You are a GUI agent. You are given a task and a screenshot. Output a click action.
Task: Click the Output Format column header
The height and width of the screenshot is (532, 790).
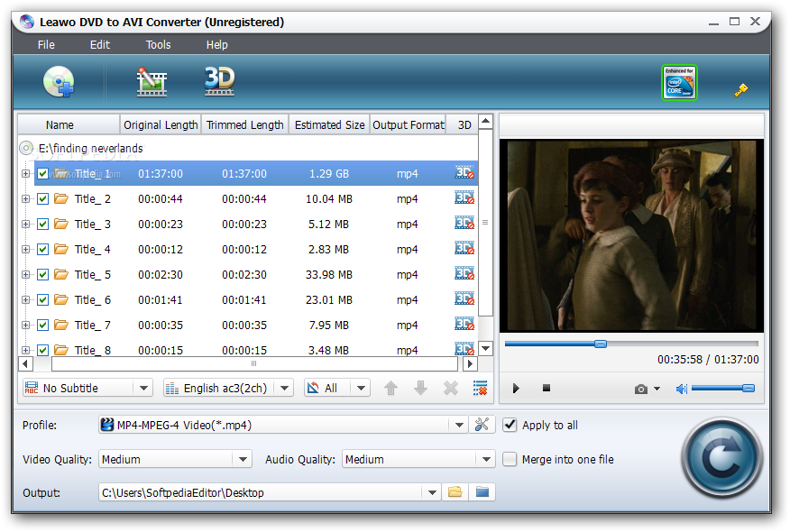409,124
